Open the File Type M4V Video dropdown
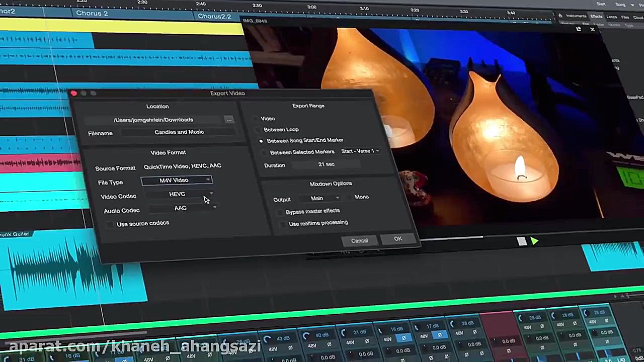 177,180
